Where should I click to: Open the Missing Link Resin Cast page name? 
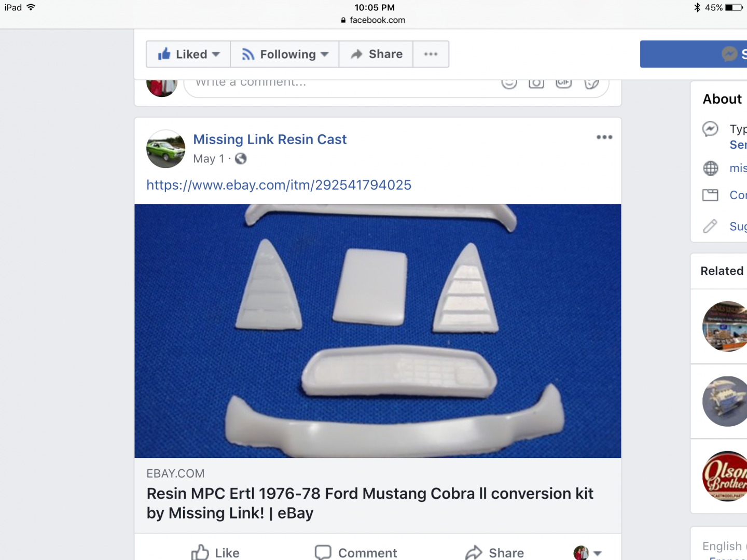pos(270,139)
